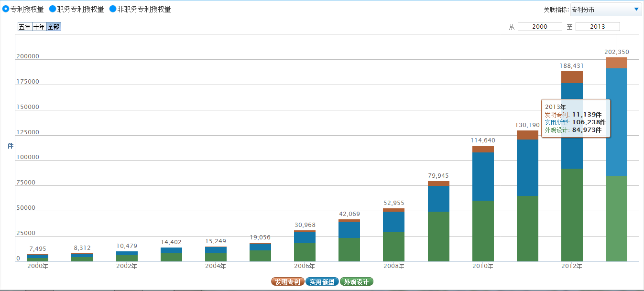
Task: Click the 2011 bar labeled 130,190
Action: tap(527, 201)
